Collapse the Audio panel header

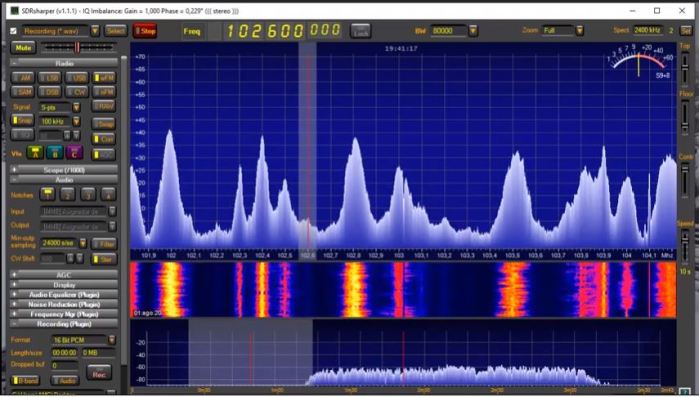coord(64,180)
